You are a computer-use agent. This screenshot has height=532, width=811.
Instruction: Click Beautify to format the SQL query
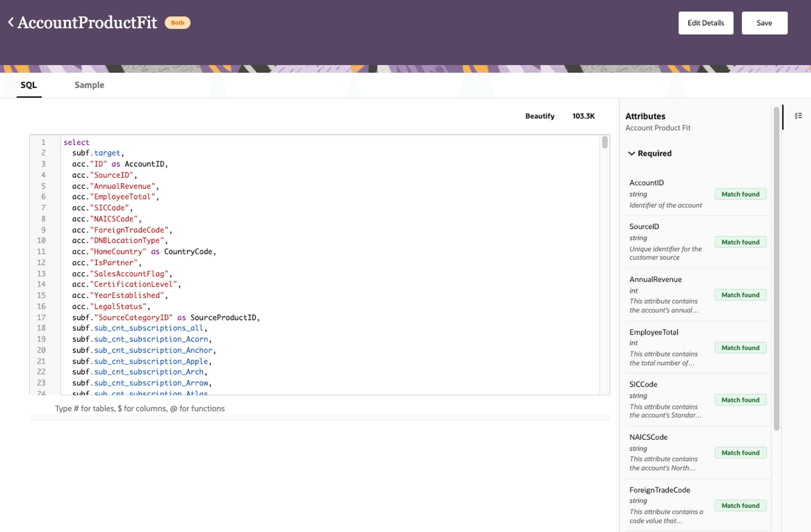(x=540, y=116)
